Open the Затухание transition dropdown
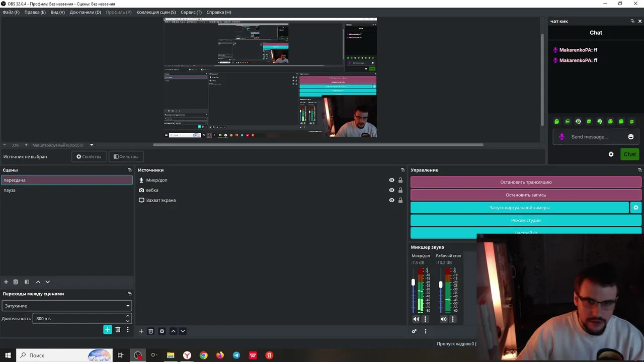Screen dimensions: 644x362 click(66, 306)
